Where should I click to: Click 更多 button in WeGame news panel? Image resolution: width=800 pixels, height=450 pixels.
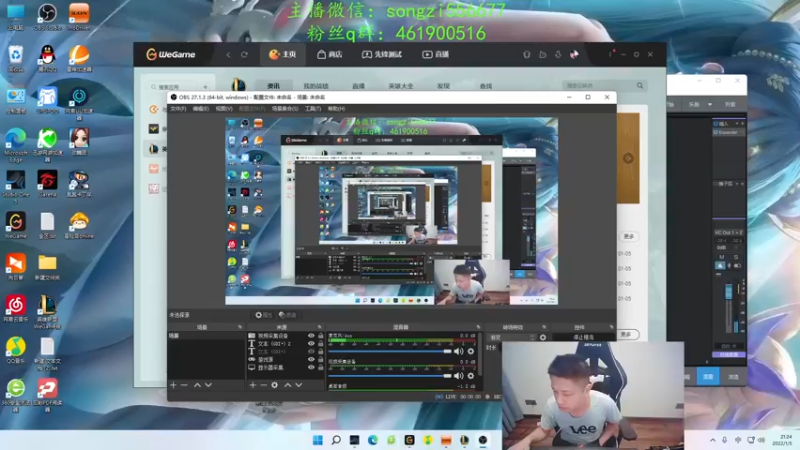click(x=629, y=237)
